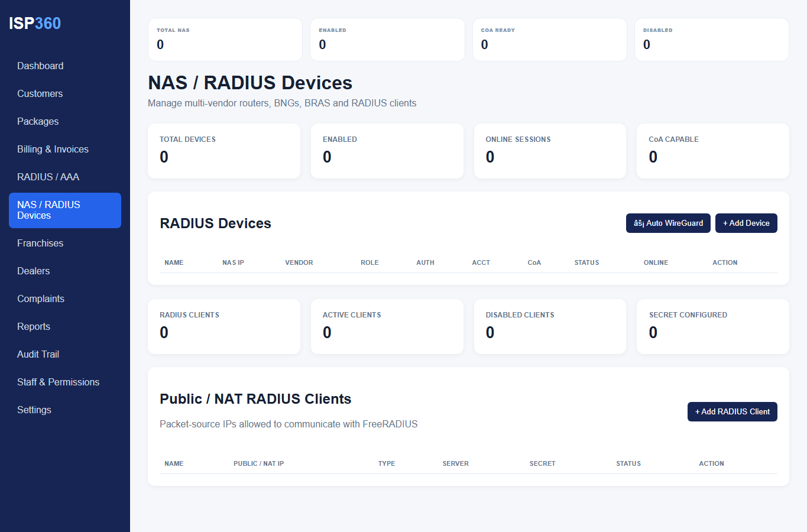Select NAS / RADIUS Devices menu item

[x=65, y=210]
